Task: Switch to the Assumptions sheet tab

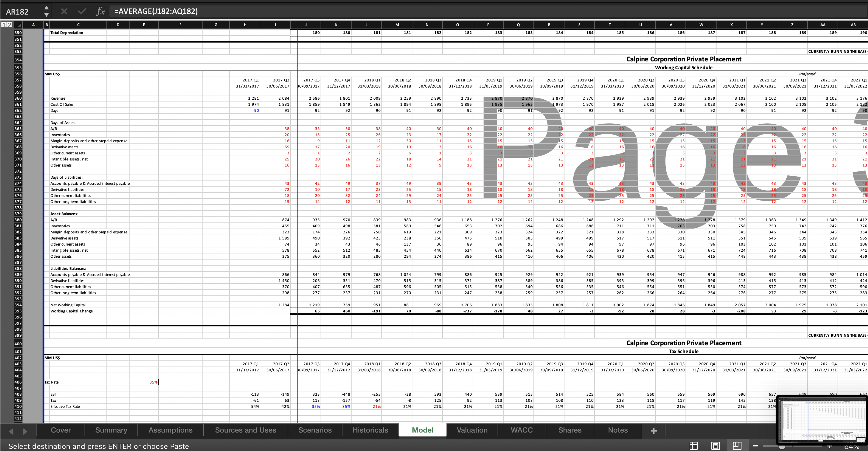Action: [x=171, y=430]
